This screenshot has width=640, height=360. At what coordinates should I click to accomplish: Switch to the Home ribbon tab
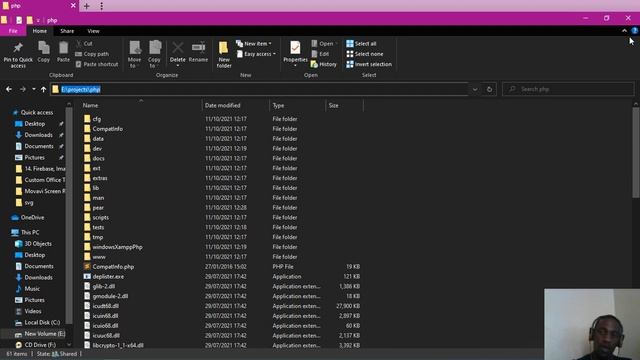point(40,31)
